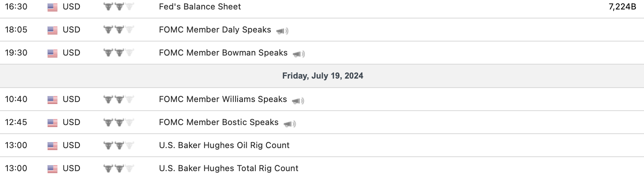This screenshot has width=644, height=181.
Task: Click the speech icon beside Daly Speaks
Action: click(x=282, y=31)
